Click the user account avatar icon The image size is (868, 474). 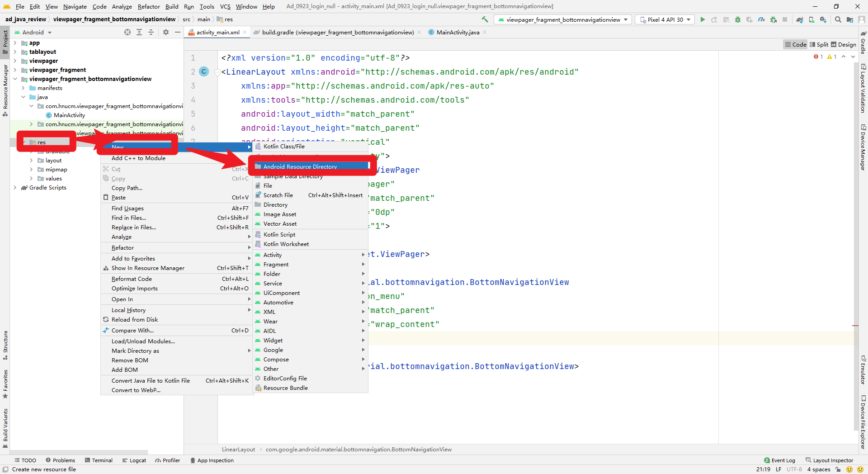click(x=862, y=19)
